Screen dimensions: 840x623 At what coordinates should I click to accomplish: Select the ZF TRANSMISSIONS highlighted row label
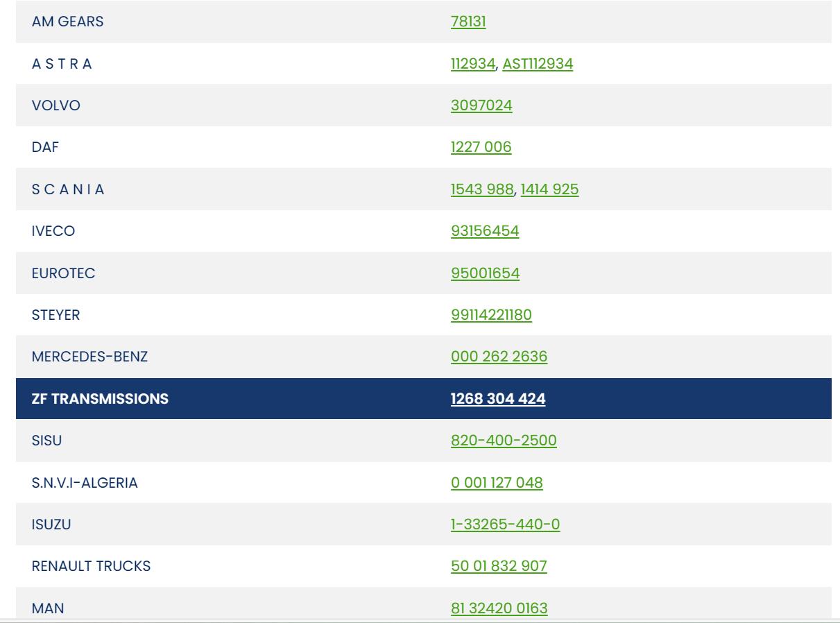(x=100, y=399)
